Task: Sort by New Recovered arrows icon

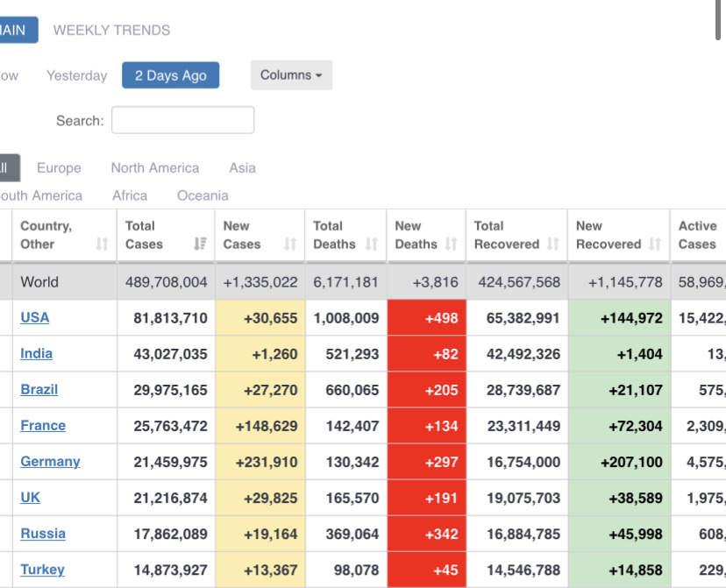Action: point(655,244)
